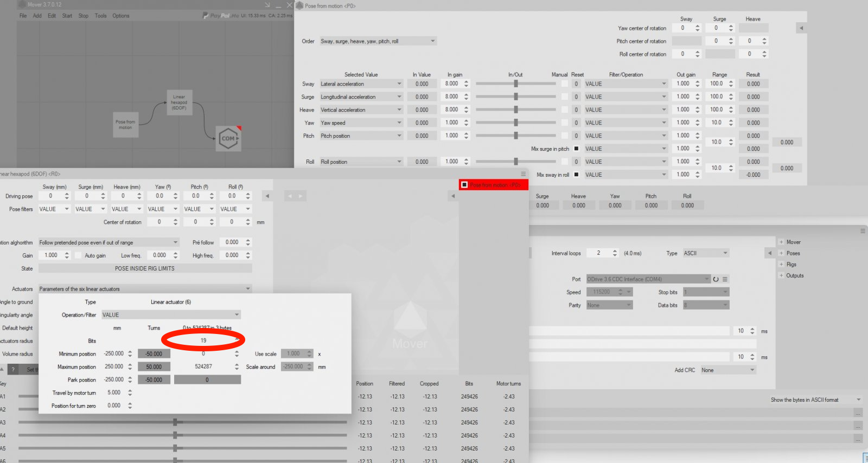Open the Sway Lateral acceleration dropdown
Viewport: 868px width, 463px height.
(x=361, y=84)
